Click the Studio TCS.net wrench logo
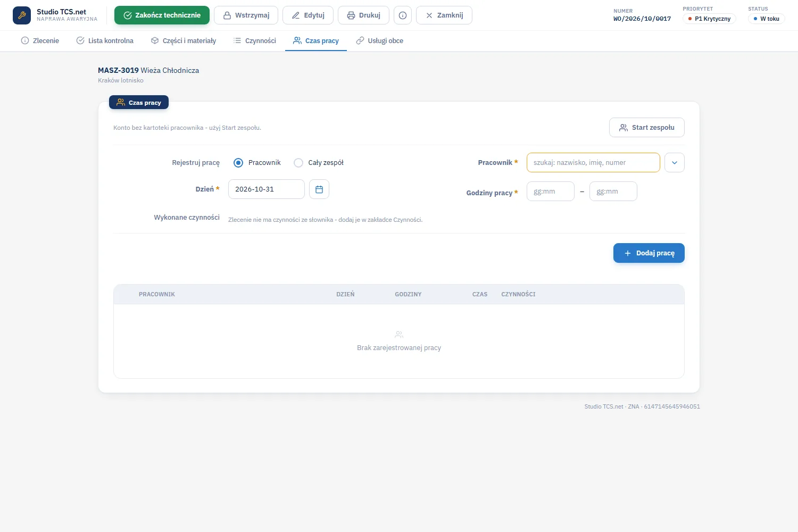This screenshot has height=532, width=798. [x=22, y=15]
